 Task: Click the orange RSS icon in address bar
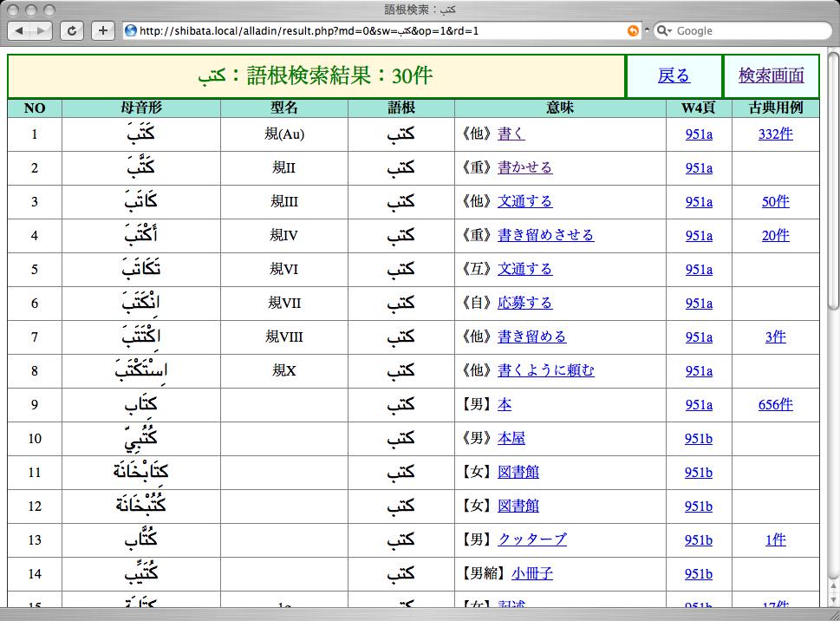[633, 30]
